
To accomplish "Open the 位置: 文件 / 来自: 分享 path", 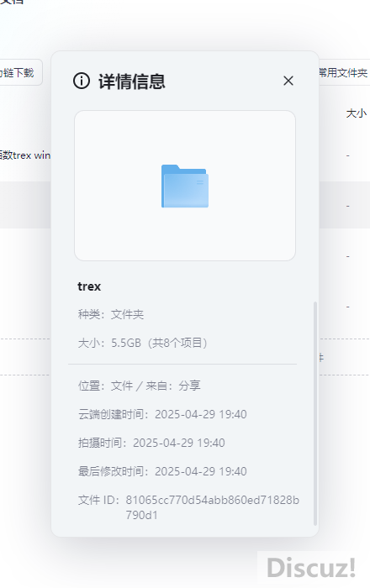I will (140, 386).
